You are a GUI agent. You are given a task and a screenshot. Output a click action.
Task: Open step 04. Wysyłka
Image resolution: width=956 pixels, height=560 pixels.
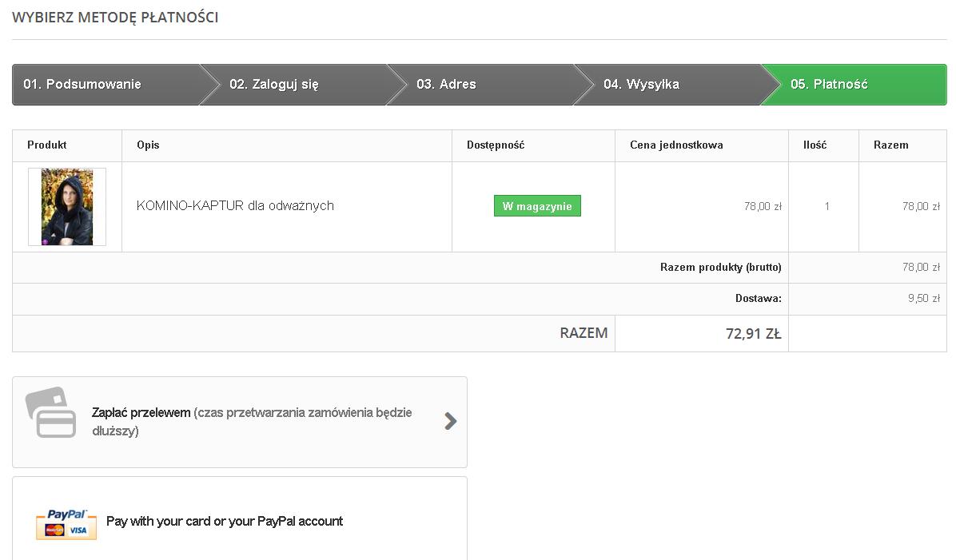coord(641,85)
